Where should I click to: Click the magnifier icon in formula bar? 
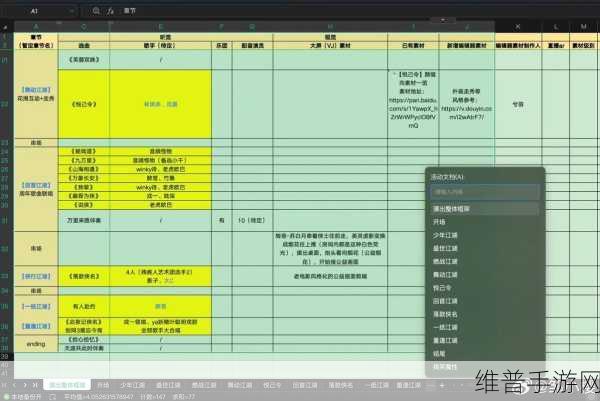click(96, 11)
